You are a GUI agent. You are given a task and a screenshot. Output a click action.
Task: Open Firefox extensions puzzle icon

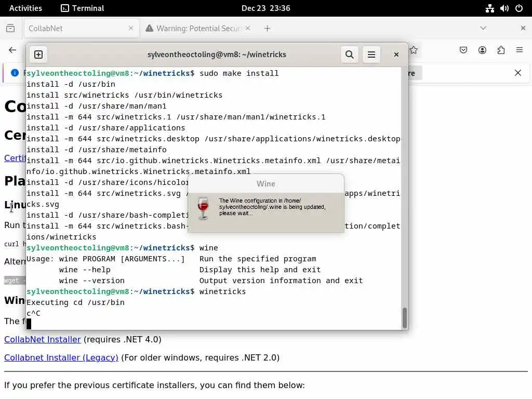pyautogui.click(x=501, y=50)
